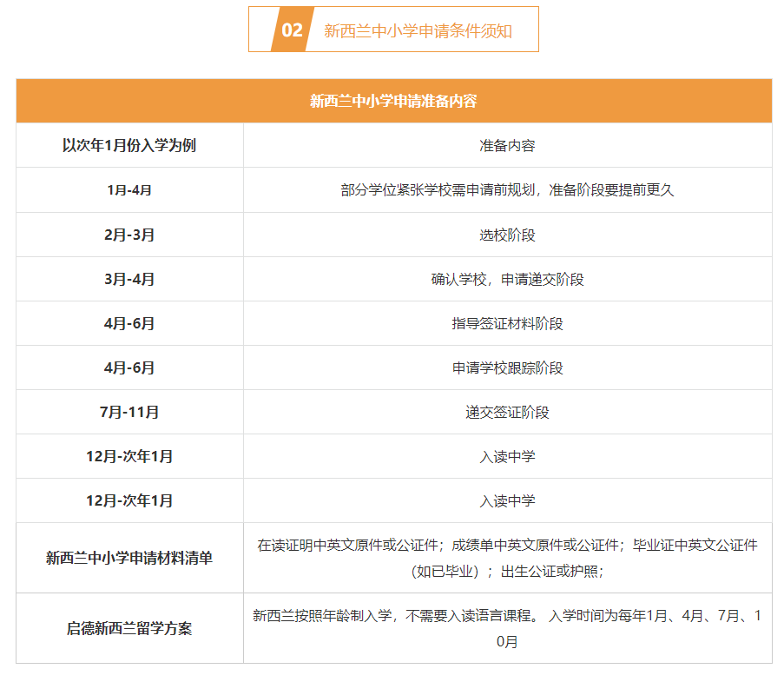Click the 准备内容 column header
The width and height of the screenshot is (784, 682).
pyautogui.click(x=508, y=145)
